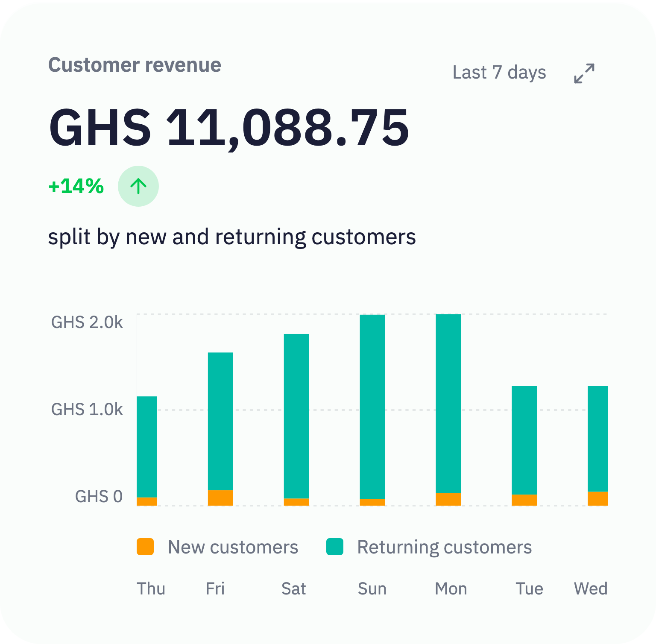
Task: Select Thursday's teal returning customers bar
Action: [147, 447]
